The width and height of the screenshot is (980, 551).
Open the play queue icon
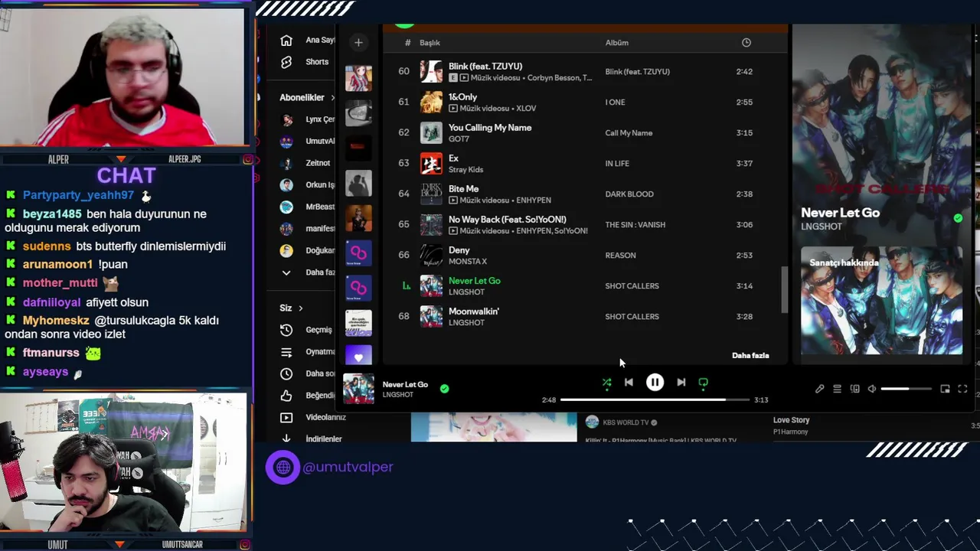pyautogui.click(x=837, y=389)
